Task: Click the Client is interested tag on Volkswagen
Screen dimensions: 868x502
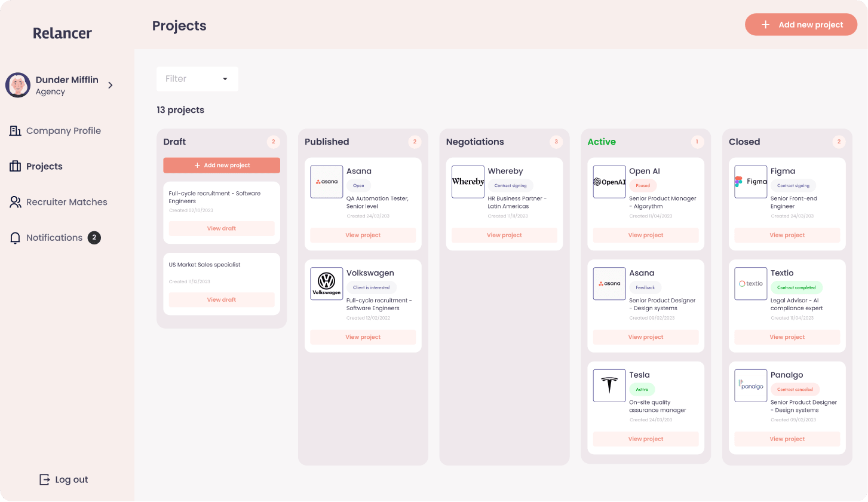Action: click(372, 287)
